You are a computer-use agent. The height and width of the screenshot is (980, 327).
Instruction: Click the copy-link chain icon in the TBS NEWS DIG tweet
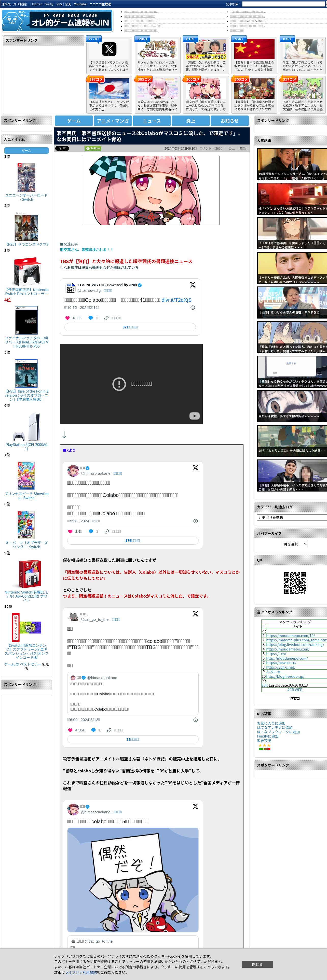[x=107, y=318]
